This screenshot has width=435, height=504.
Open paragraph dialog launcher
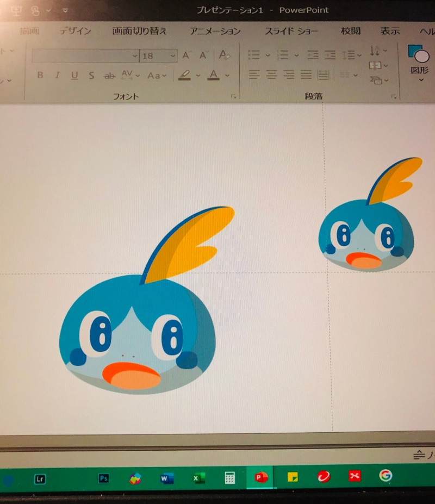(x=393, y=96)
